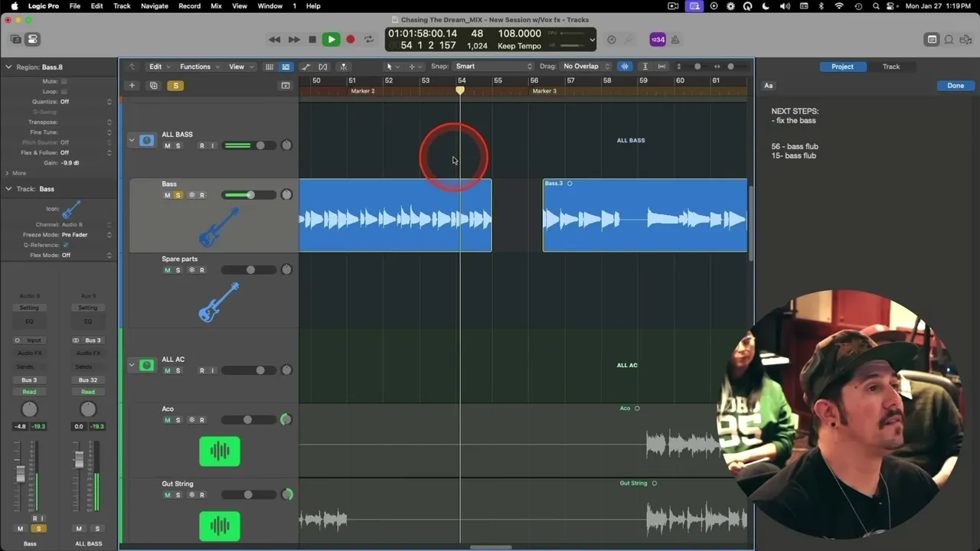Mute the Bass track in track header
980x551 pixels.
coord(168,195)
